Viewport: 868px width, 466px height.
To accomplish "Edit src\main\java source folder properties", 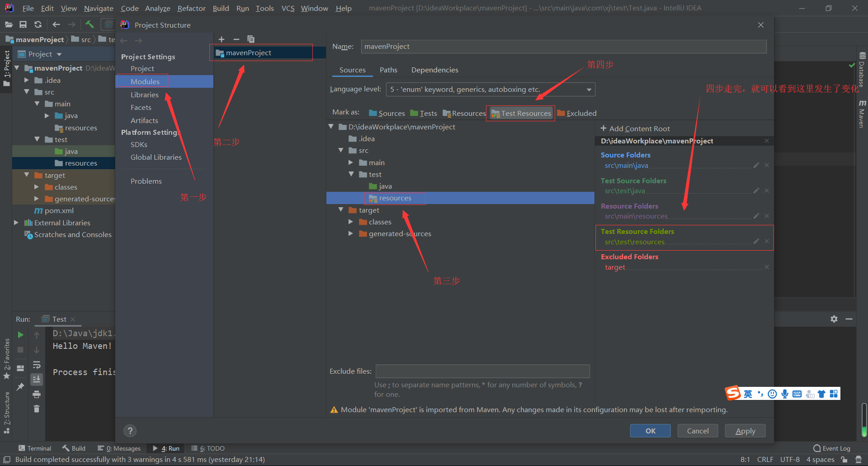I will (756, 165).
